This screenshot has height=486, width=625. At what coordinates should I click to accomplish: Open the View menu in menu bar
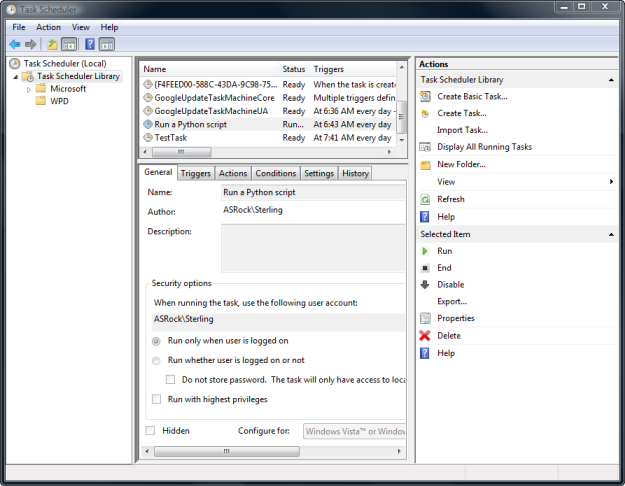pos(81,27)
